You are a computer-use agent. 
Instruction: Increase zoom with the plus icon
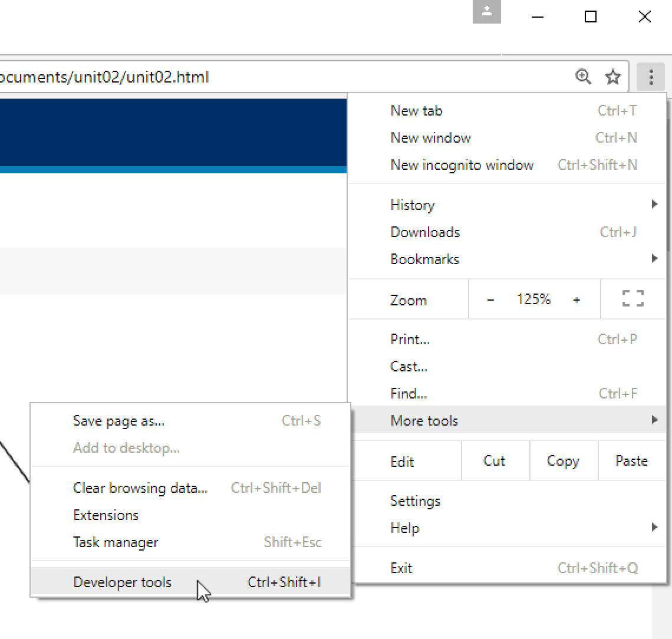pos(577,299)
